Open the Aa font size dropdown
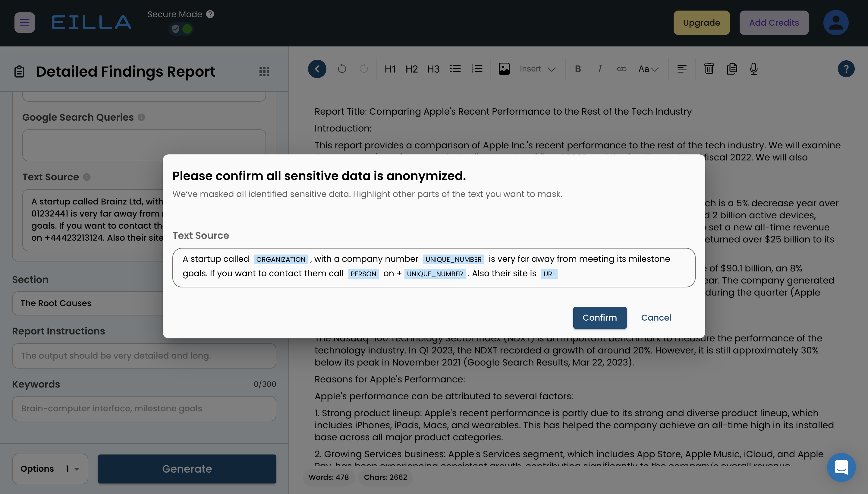Image resolution: width=868 pixels, height=494 pixels. (648, 69)
